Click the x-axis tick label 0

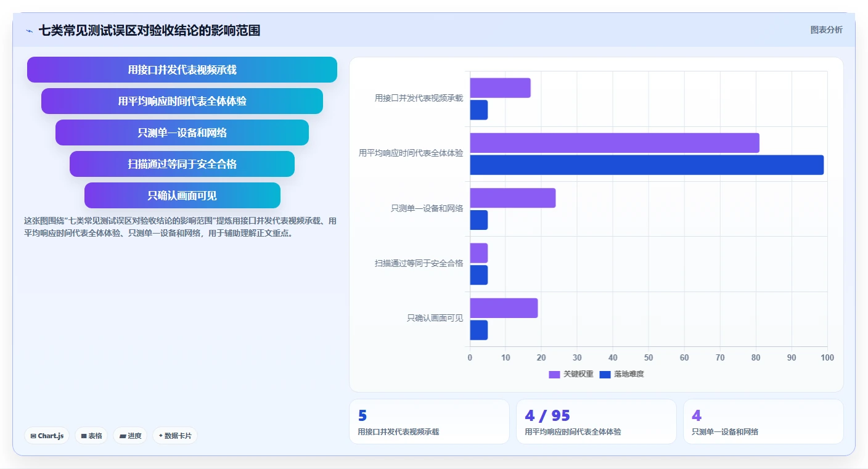click(x=470, y=357)
